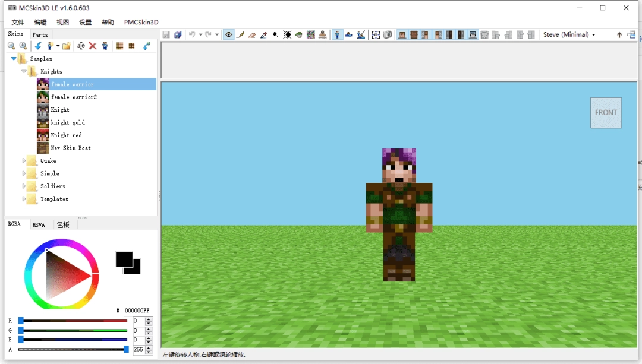Open the PMCSkin3D menu
This screenshot has height=364, width=642.
140,22
